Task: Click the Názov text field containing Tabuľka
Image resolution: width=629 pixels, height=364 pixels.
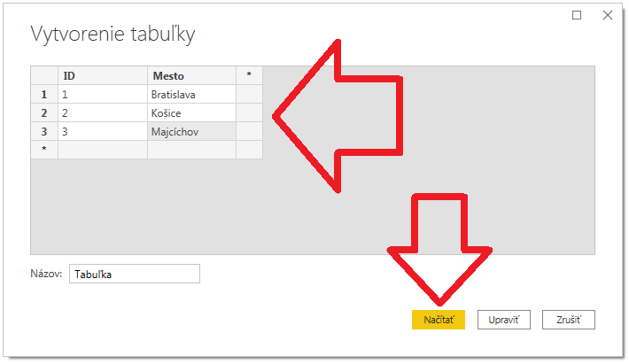Action: 135,274
